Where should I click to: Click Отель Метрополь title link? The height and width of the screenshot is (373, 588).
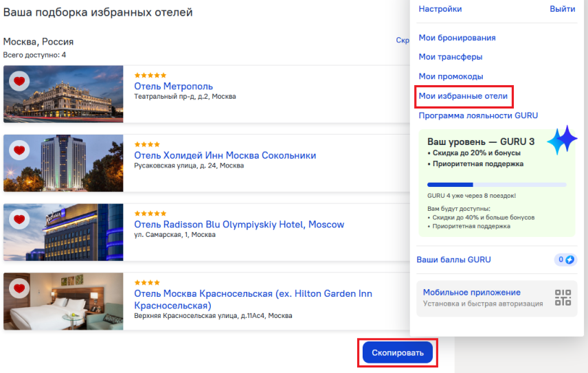click(x=173, y=87)
